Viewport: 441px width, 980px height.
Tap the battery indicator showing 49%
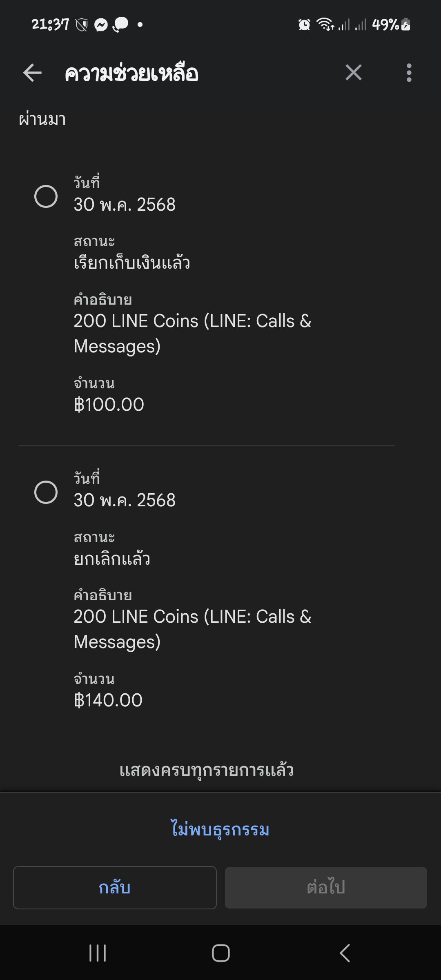[x=391, y=25]
